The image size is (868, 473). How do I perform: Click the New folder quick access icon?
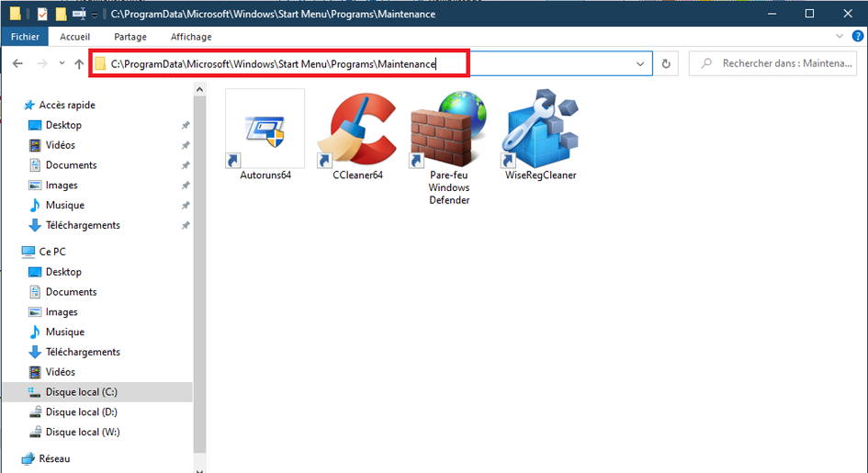61,14
